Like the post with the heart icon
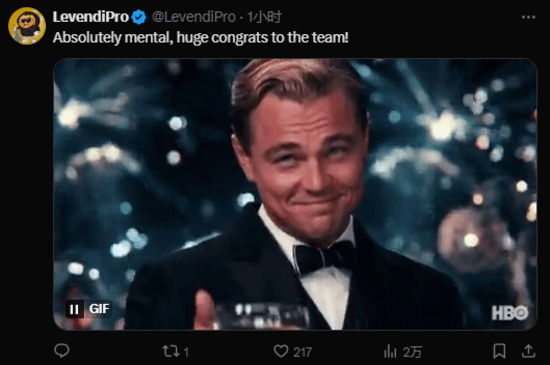Image resolution: width=550 pixels, height=365 pixels. (281, 351)
